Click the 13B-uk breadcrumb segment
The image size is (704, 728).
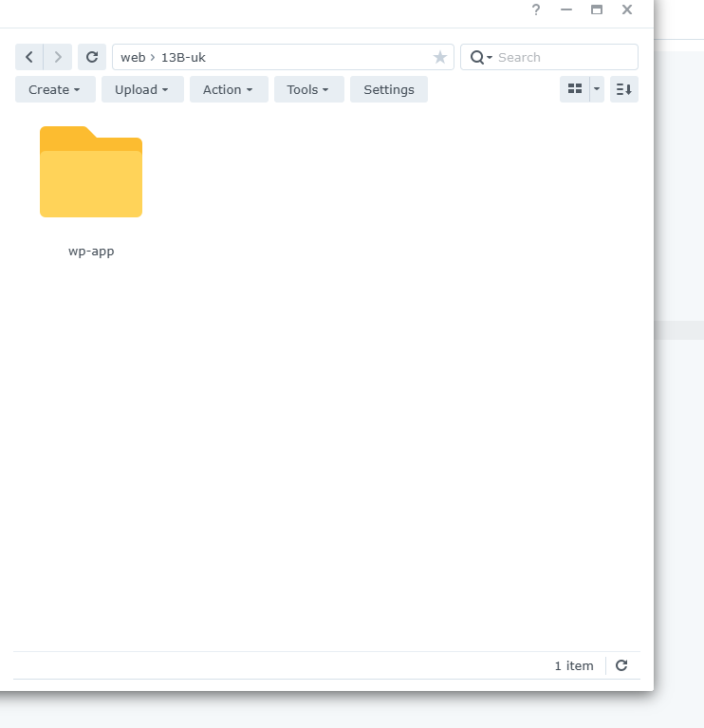coord(183,57)
